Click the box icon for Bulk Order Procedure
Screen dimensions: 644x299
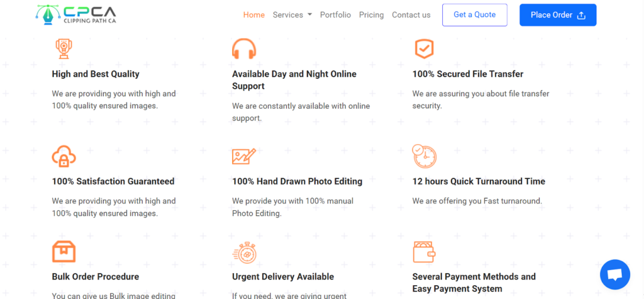(64, 251)
